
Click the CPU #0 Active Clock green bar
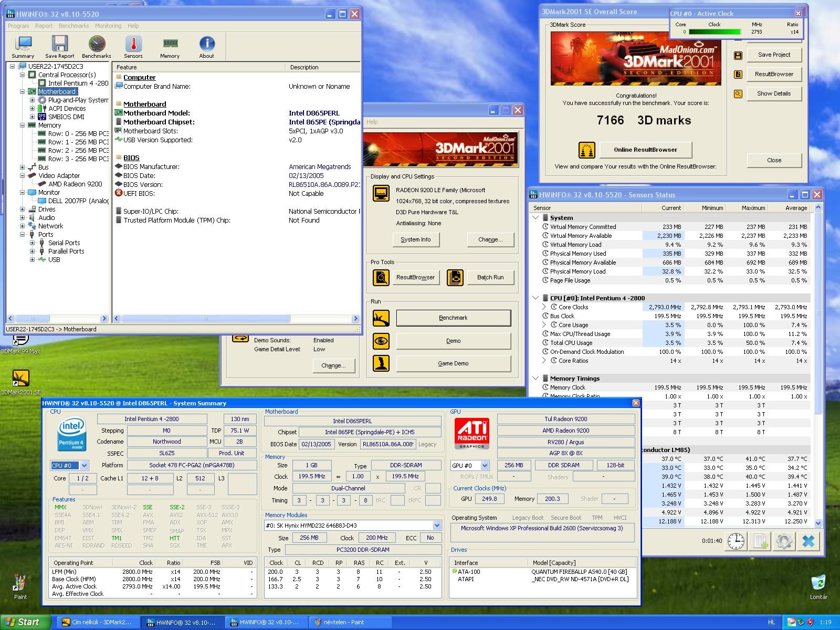coord(715,32)
